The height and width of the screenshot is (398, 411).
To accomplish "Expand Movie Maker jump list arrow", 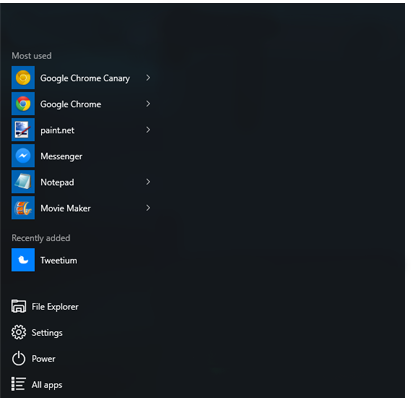I will (148, 208).
